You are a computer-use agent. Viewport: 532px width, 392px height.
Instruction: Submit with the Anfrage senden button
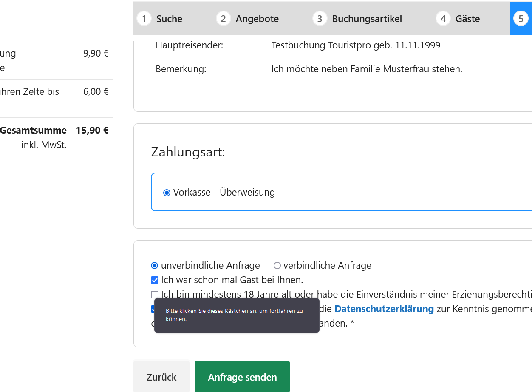tap(242, 377)
